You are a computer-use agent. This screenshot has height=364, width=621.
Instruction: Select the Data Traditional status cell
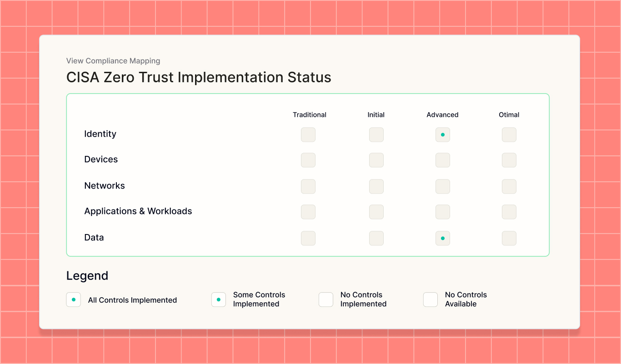(x=308, y=238)
